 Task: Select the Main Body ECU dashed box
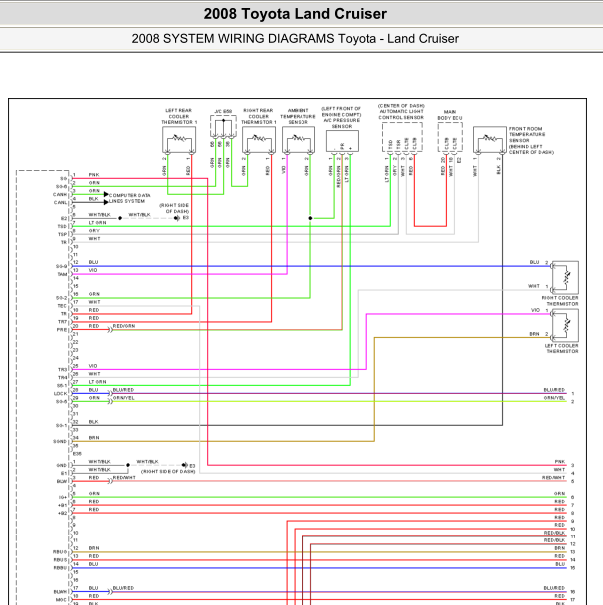(x=450, y=137)
